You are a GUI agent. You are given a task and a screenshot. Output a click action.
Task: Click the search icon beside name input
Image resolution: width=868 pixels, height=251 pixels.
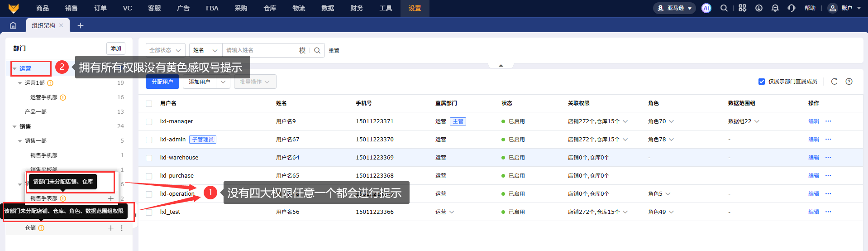click(x=317, y=50)
